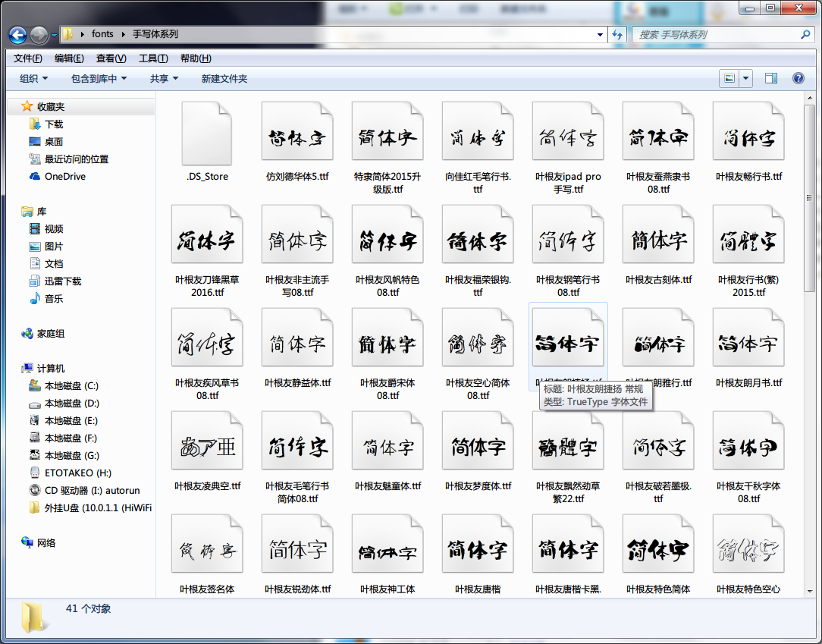Image resolution: width=822 pixels, height=644 pixels.
Task: Open the 组织 dropdown
Action: [33, 79]
